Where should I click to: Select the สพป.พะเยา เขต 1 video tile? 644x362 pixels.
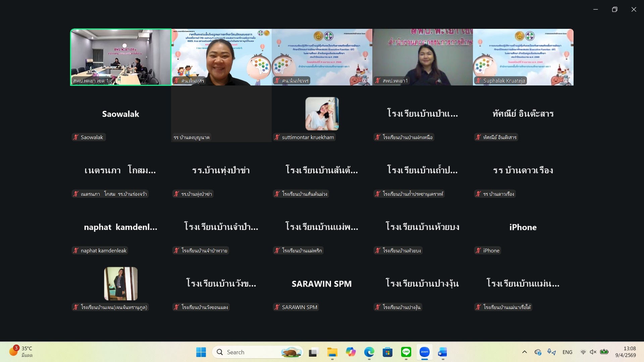121,57
